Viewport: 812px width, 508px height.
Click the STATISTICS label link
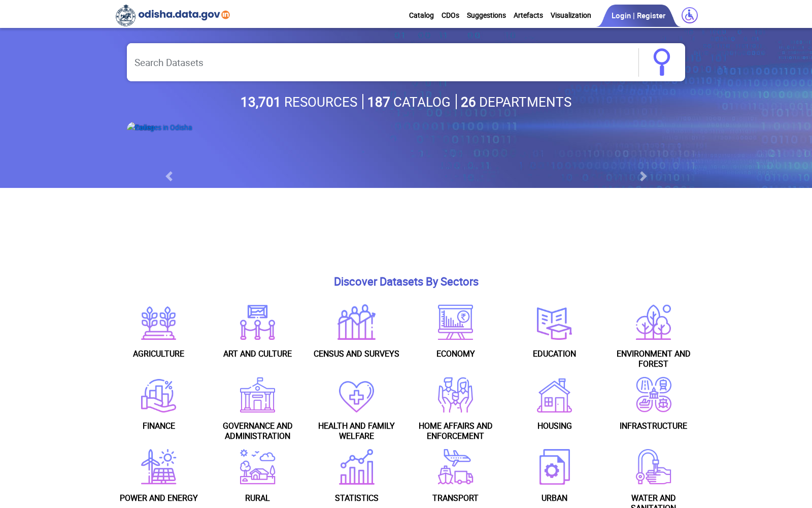356,498
